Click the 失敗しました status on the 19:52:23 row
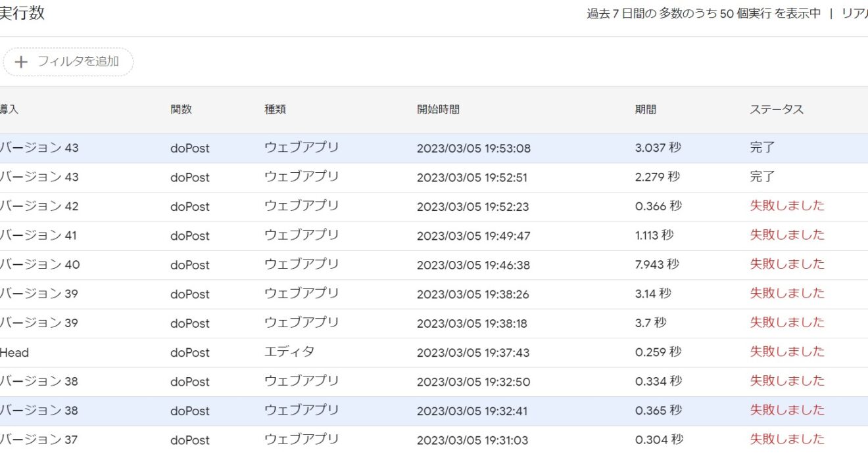Image resolution: width=868 pixels, height=454 pixels. (788, 205)
